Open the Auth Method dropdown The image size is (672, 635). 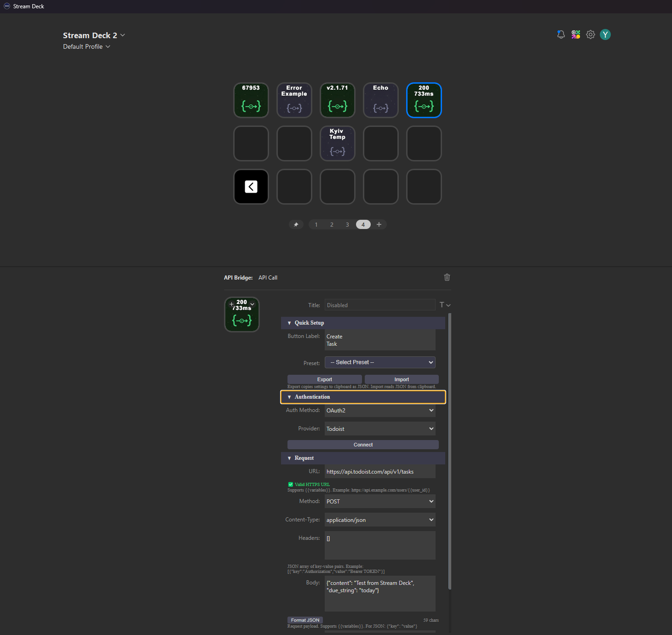(380, 410)
